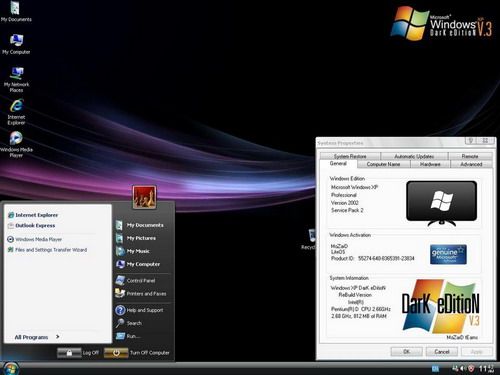The width and height of the screenshot is (500, 375).
Task: Open My Documents desktop icon
Action: point(16,11)
